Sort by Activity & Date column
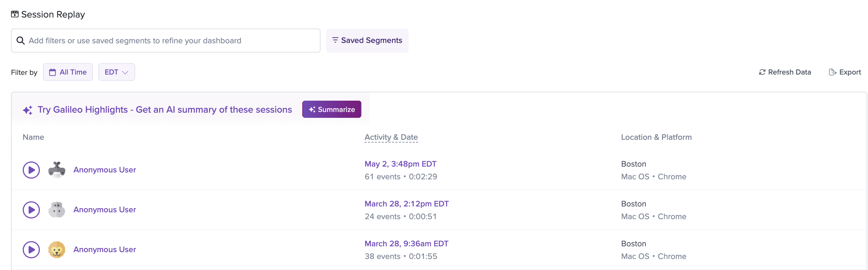 coord(391,137)
